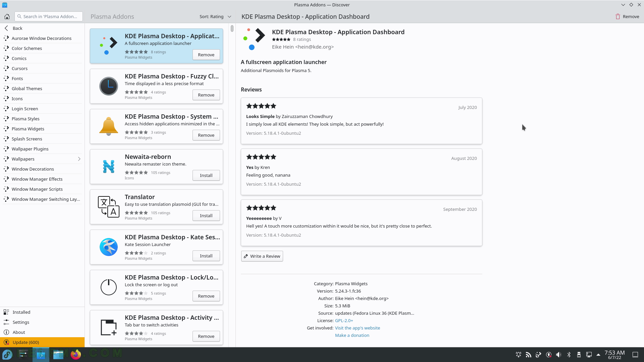Open the Activity Bar widget icon
The height and width of the screenshot is (362, 644).
[x=109, y=327]
